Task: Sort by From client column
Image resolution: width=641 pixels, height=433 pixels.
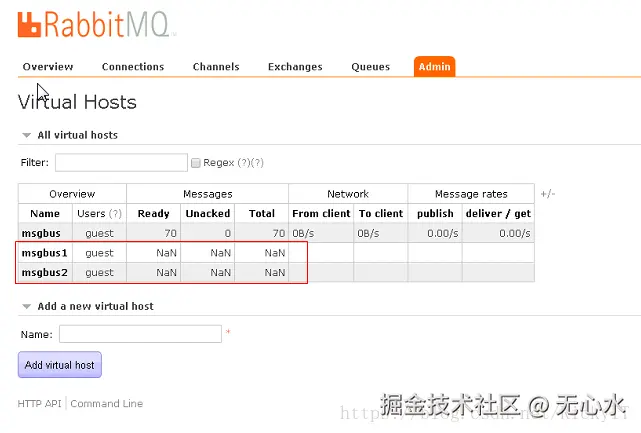Action: [321, 213]
